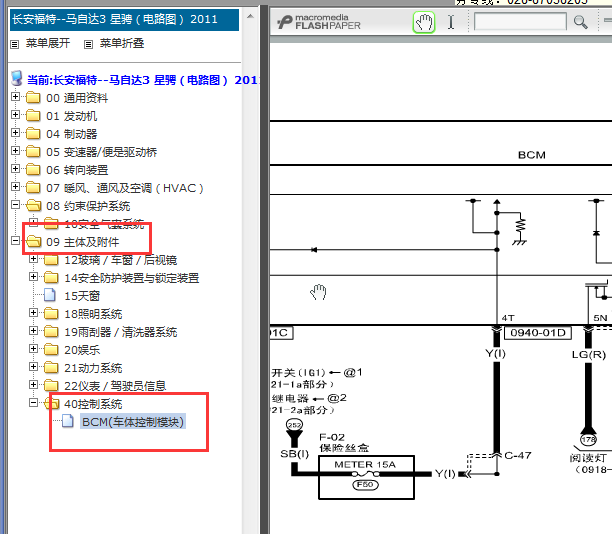This screenshot has height=534, width=612.
Task: Click the 14安全防护装置 folder icon
Action: pyautogui.click(x=51, y=277)
